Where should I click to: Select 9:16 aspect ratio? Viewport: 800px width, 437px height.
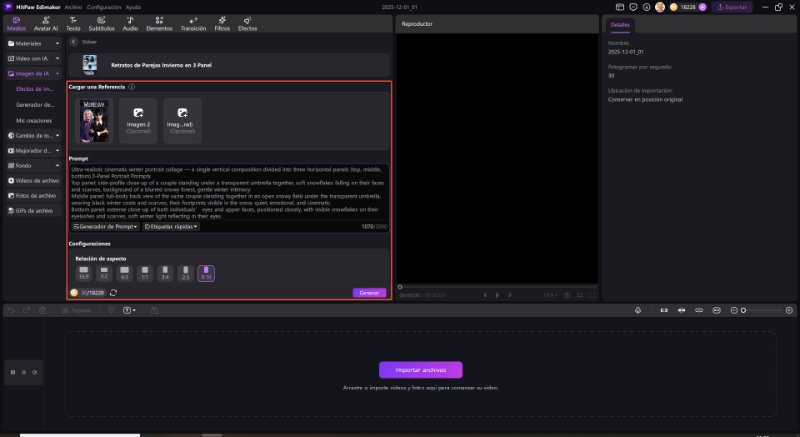coord(206,273)
